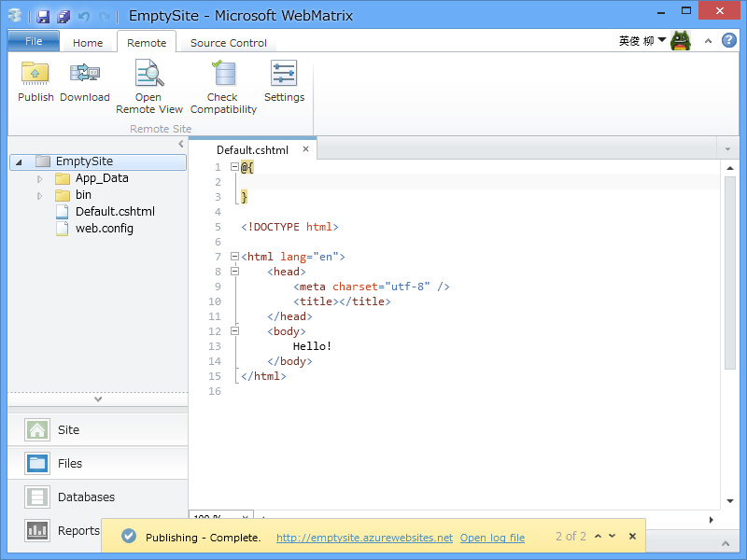Click the user avatar picture
The width and height of the screenshot is (747, 560).
(681, 40)
